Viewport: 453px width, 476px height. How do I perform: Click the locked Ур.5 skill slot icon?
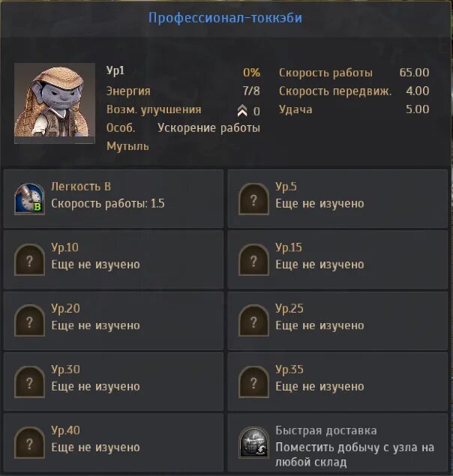(253, 199)
